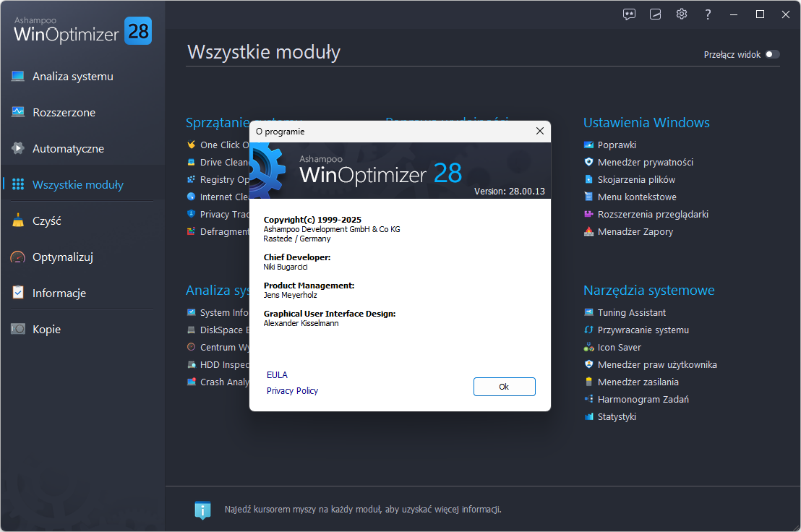Open settings gear icon in title bar

(682, 14)
